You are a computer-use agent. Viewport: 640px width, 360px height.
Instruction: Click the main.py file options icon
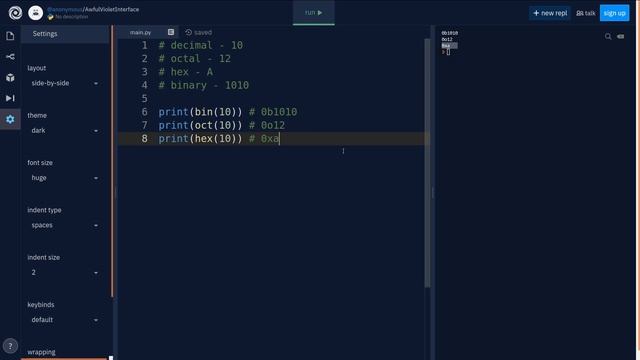tap(171, 32)
